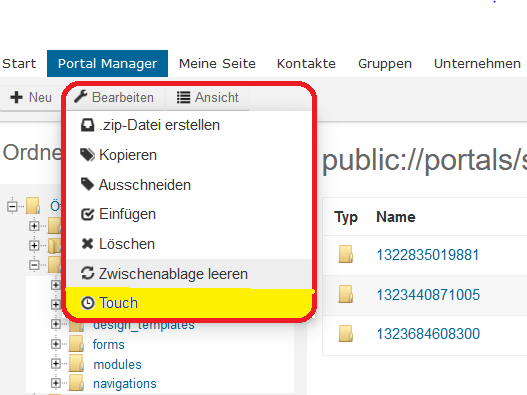This screenshot has width=527, height=395.
Task: Click the checkmark-square Einfügen icon
Action: 87,214
